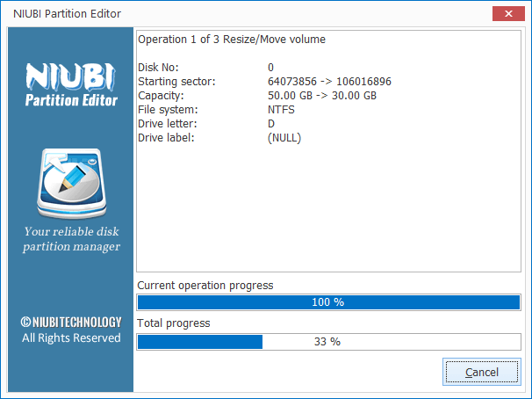532x399 pixels.
Task: Click the NIUBI TECHNOLOGY copyright text
Action: point(71,322)
